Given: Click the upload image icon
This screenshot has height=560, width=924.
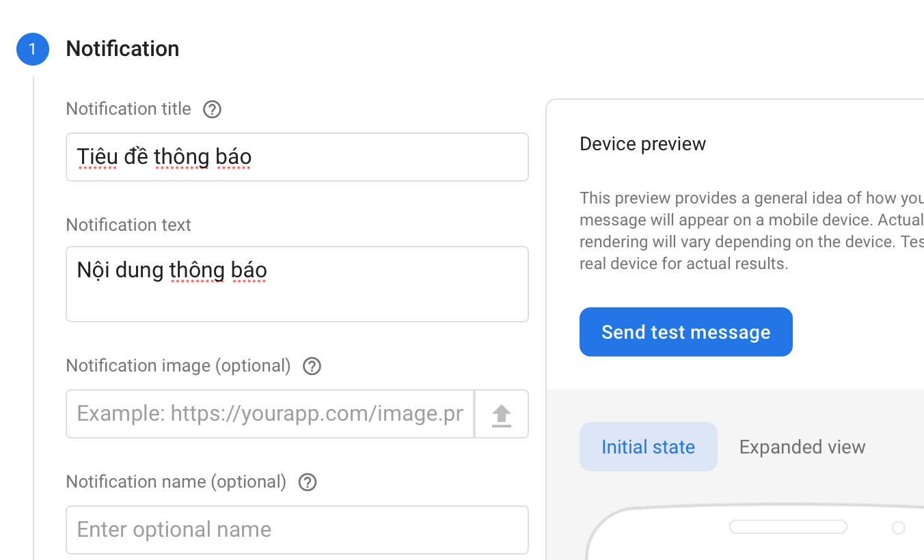Looking at the screenshot, I should pyautogui.click(x=502, y=414).
